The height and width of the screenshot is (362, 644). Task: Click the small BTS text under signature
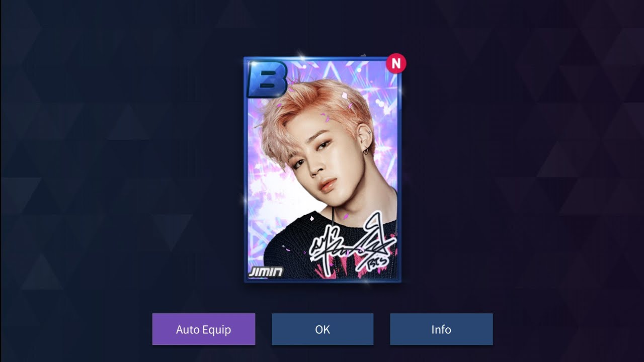click(x=376, y=264)
